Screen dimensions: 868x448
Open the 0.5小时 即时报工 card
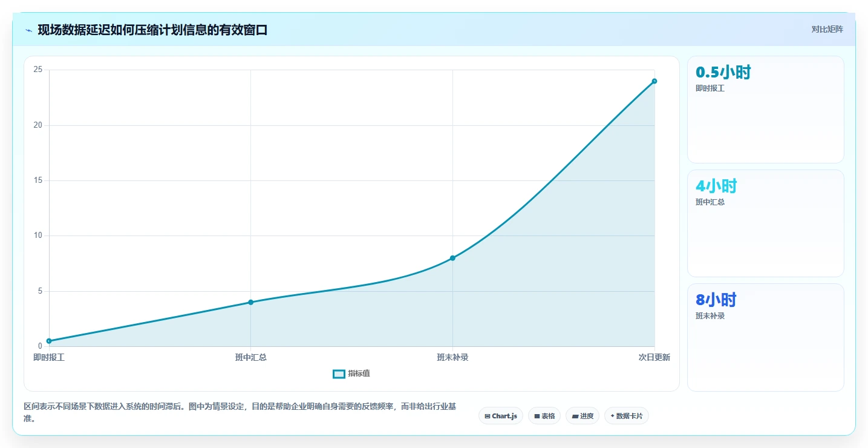click(766, 110)
